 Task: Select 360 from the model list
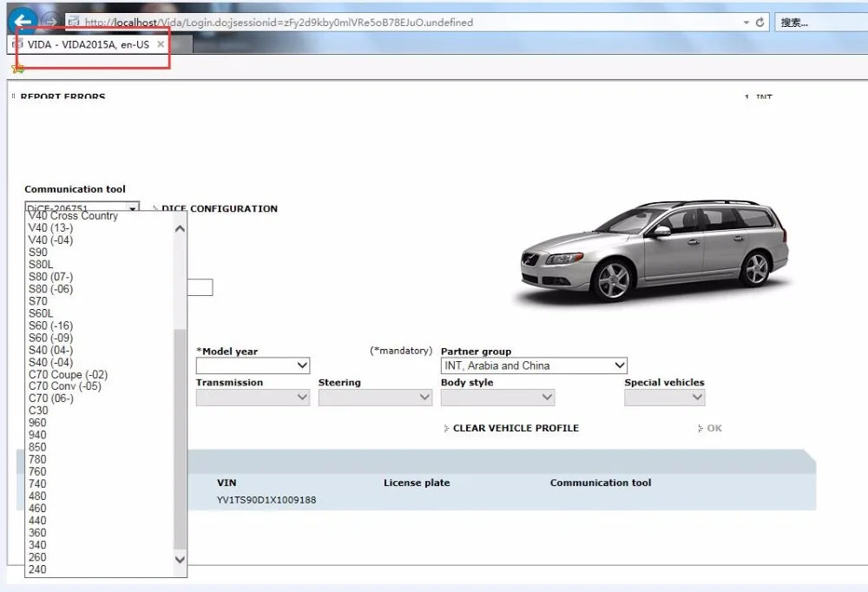click(37, 532)
